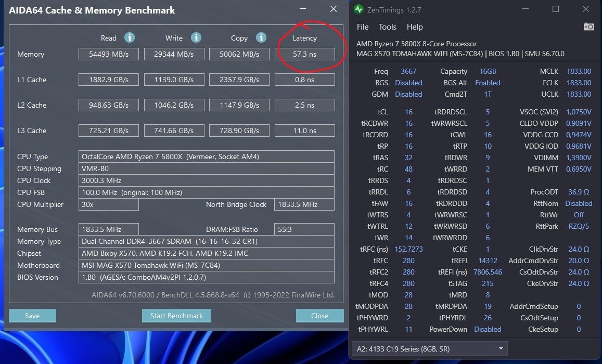Click the Chipset field AMD Bixby X570
The image size is (602, 364).
pyautogui.click(x=207, y=253)
